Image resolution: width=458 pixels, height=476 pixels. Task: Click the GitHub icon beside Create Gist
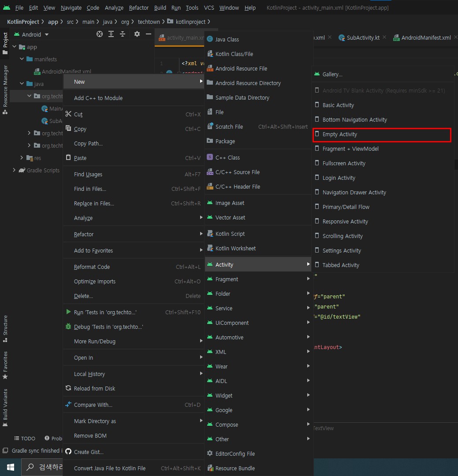(x=68, y=451)
